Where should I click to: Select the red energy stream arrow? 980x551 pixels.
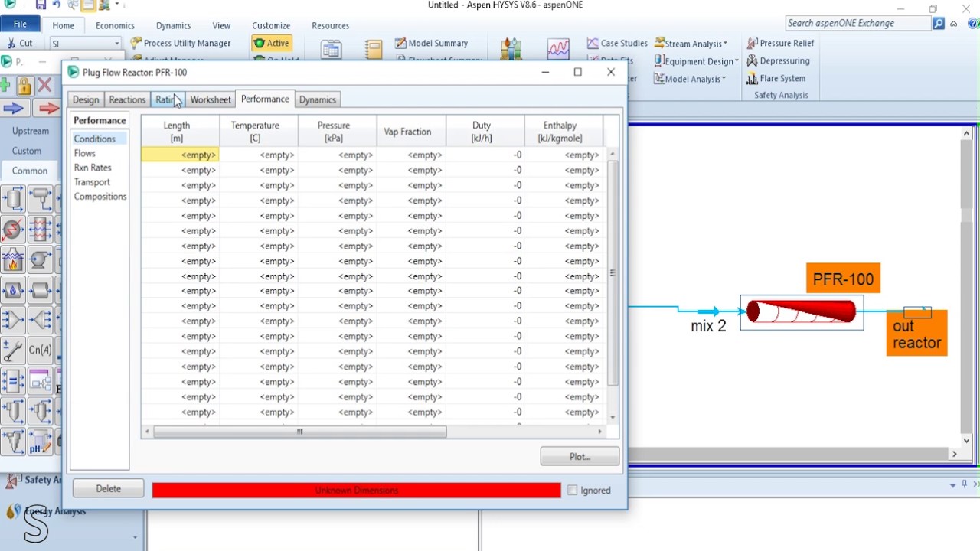tap(49, 109)
